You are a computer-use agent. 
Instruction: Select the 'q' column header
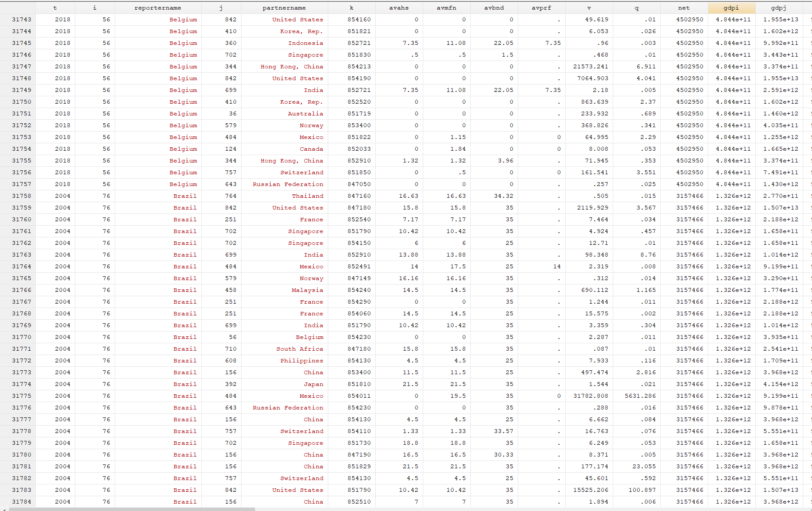click(636, 8)
